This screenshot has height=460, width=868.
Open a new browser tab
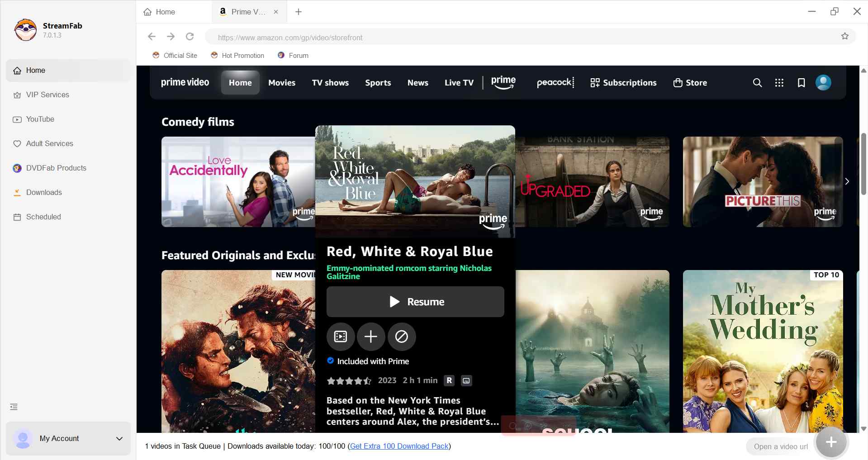(298, 12)
